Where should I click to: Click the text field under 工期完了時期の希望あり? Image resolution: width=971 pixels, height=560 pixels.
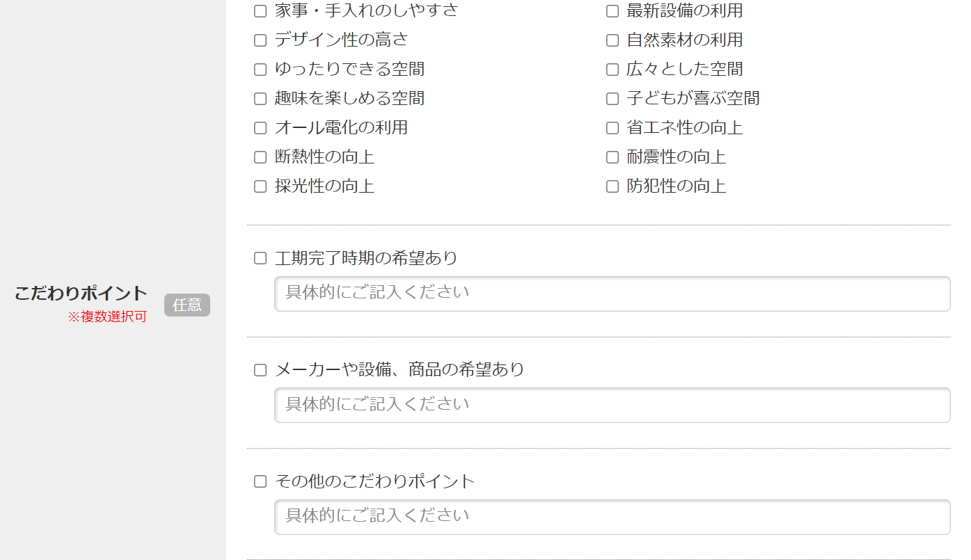pos(612,294)
